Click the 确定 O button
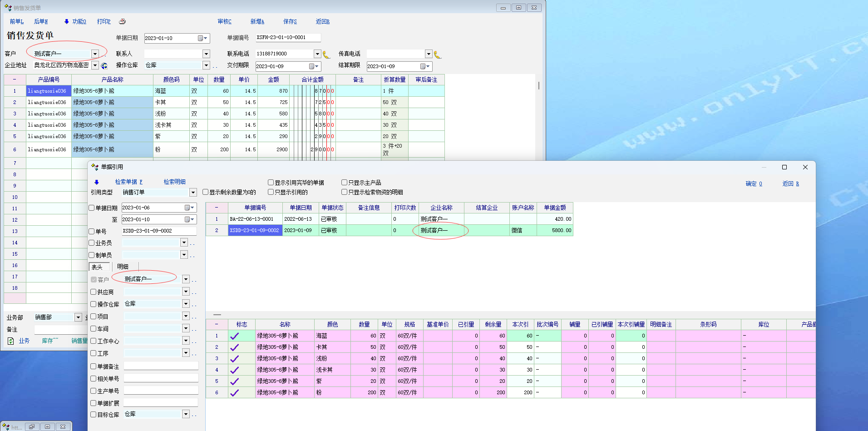This screenshot has width=868, height=431. pos(754,183)
